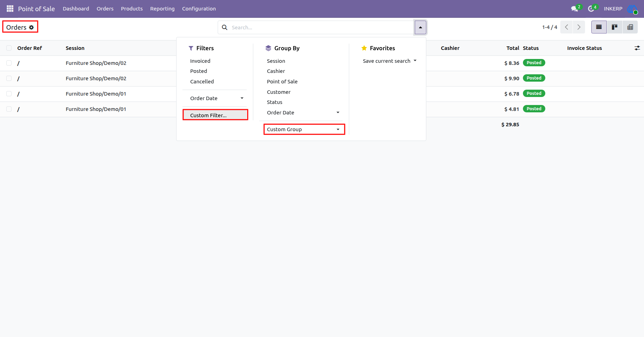Open the activities clock icon

click(x=591, y=9)
